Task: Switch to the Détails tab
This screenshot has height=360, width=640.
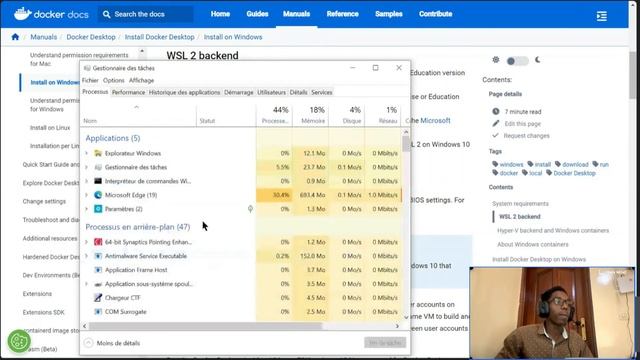Action: click(298, 92)
